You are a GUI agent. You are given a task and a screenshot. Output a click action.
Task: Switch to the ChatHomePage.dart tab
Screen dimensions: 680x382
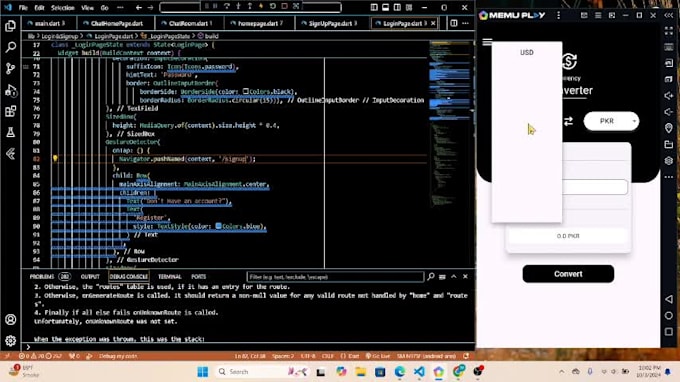(x=116, y=23)
